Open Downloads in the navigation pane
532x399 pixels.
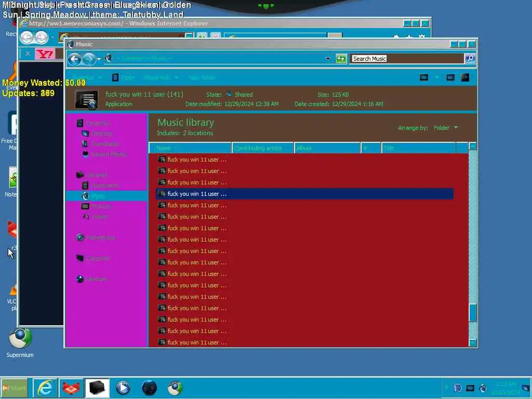click(x=105, y=144)
